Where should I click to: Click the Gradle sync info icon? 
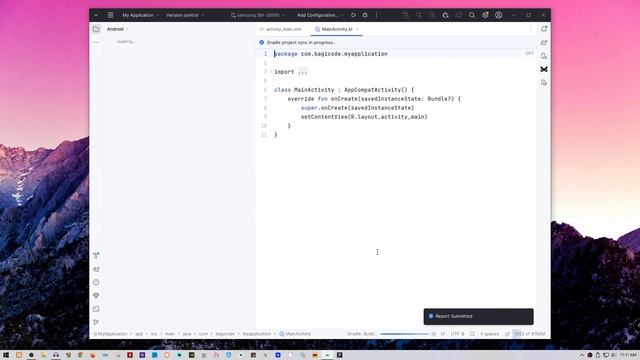pyautogui.click(x=262, y=42)
